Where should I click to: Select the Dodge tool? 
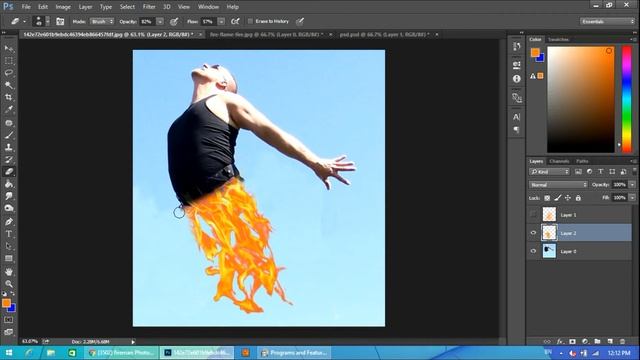[x=9, y=208]
